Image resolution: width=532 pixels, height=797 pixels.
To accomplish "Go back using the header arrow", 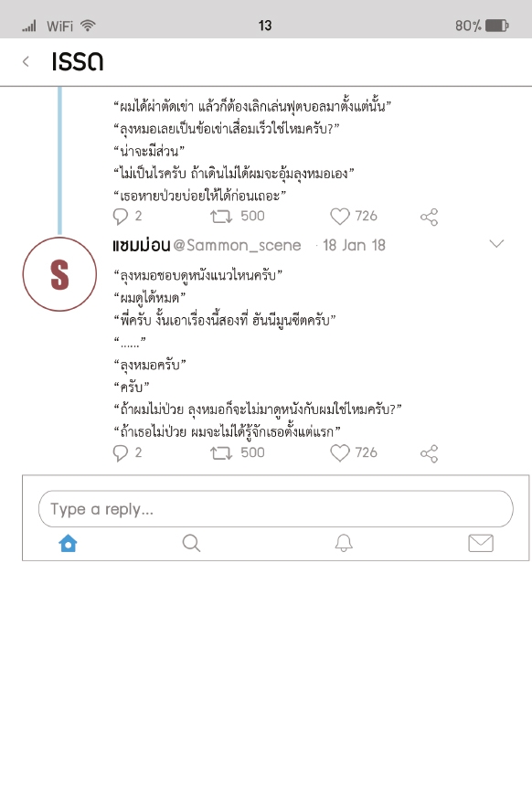I will click(x=26, y=61).
